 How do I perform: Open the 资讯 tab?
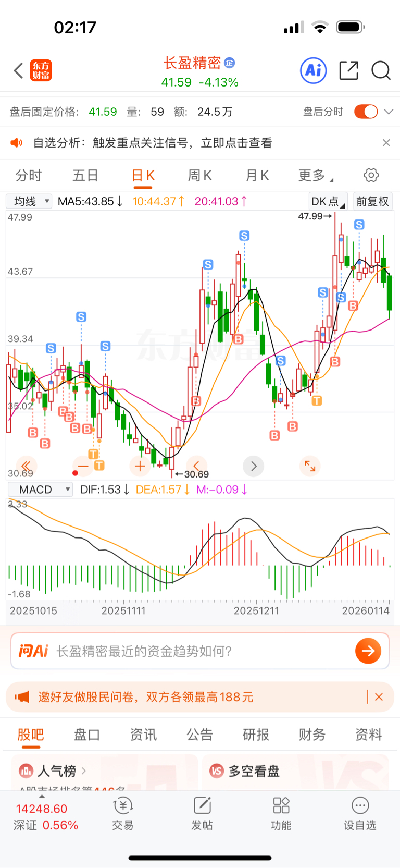point(143,735)
